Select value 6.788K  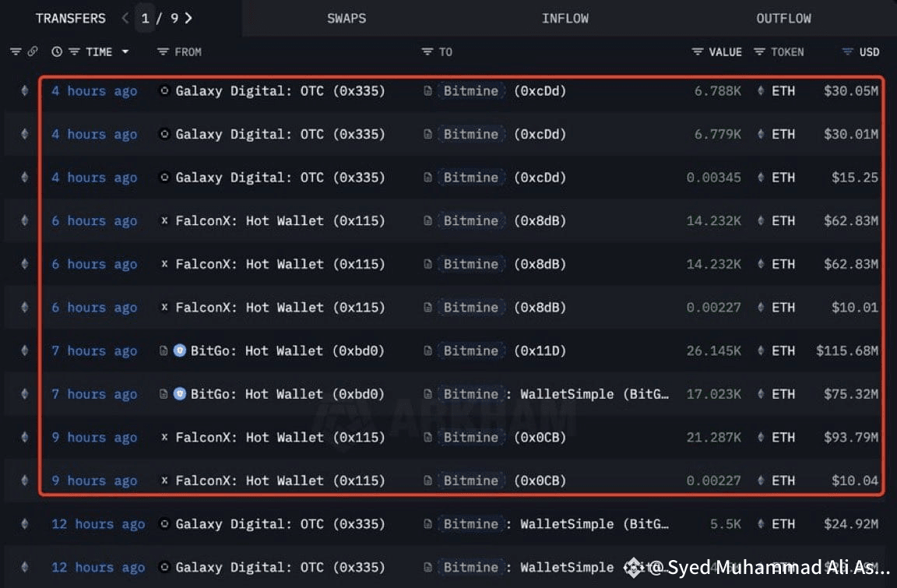click(x=717, y=91)
